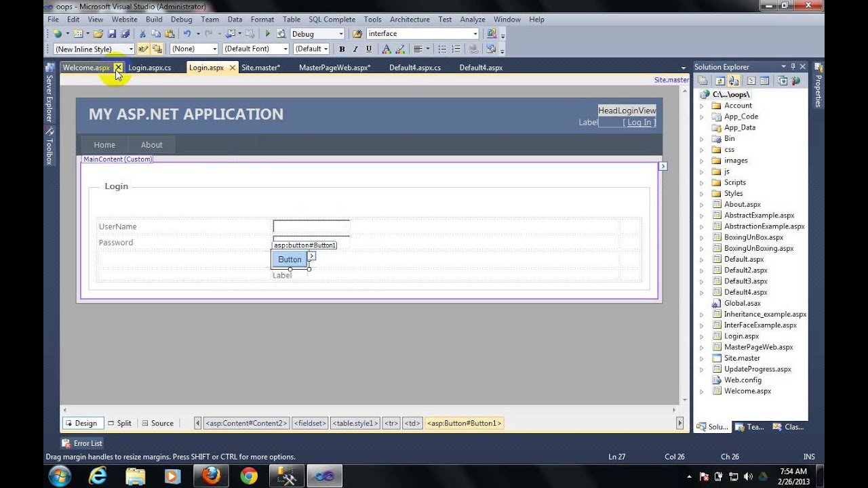
Task: Click Refresh in Solution Explorer toolbar
Action: tap(719, 81)
